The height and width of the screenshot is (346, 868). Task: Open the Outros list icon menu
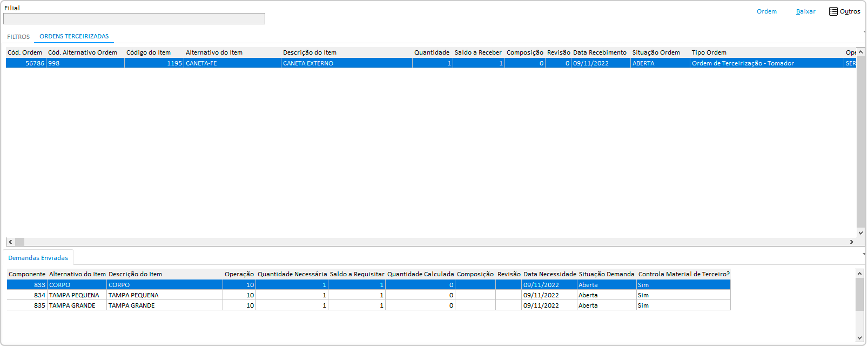point(833,11)
